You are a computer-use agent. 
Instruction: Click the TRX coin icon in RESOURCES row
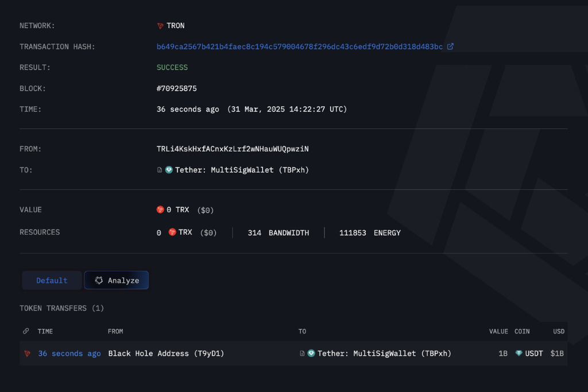pos(172,232)
